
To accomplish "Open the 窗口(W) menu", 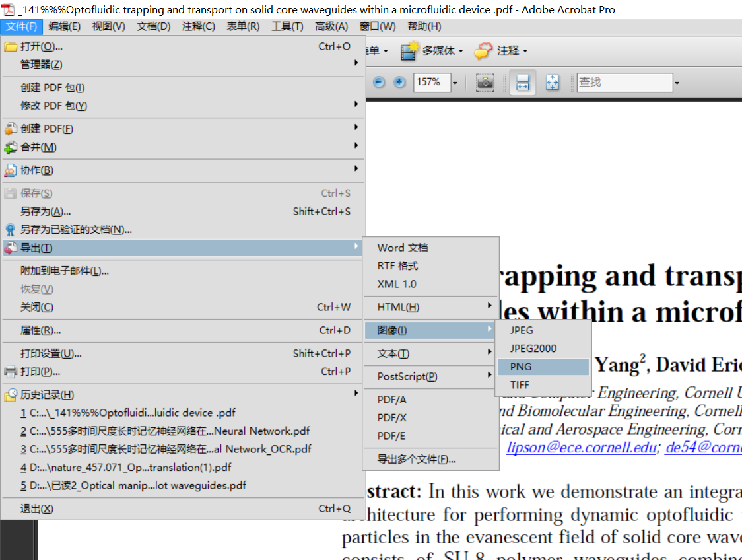I will tap(377, 26).
